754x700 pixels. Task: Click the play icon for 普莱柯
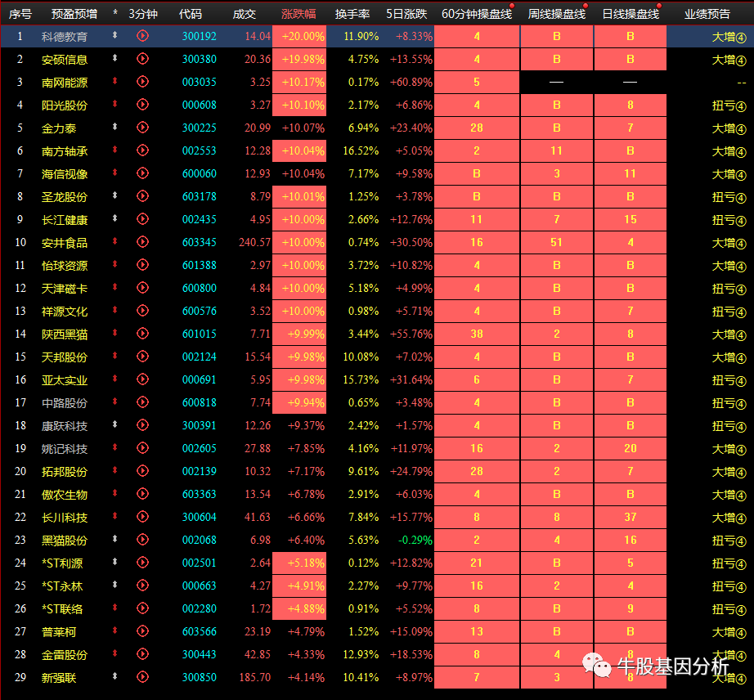point(142,631)
